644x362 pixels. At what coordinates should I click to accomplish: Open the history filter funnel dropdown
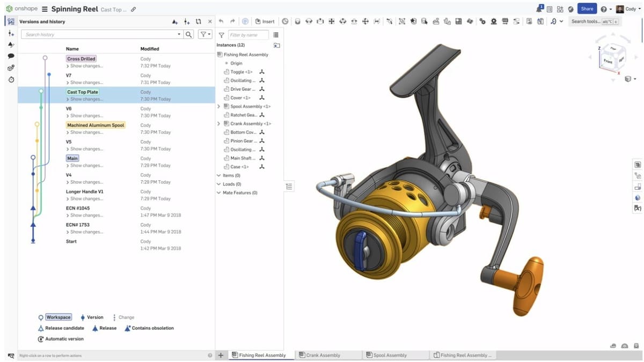click(204, 34)
